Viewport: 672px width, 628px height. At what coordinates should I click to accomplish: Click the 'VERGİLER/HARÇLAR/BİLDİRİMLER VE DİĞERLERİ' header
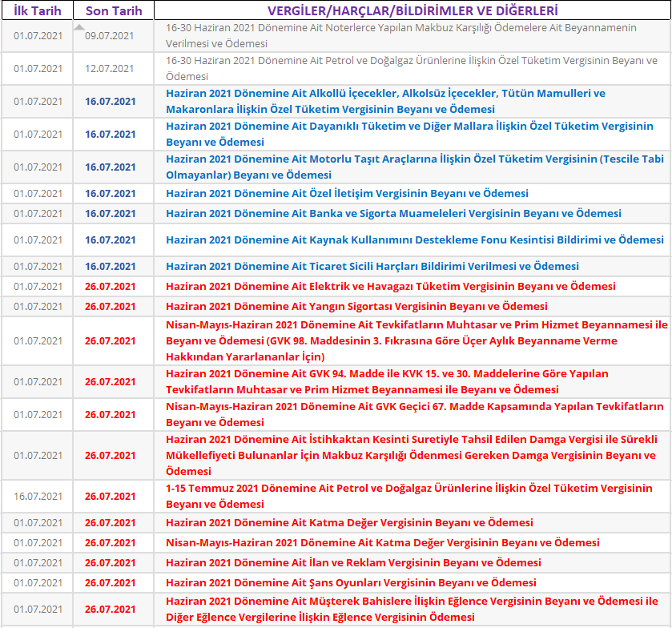tap(412, 10)
